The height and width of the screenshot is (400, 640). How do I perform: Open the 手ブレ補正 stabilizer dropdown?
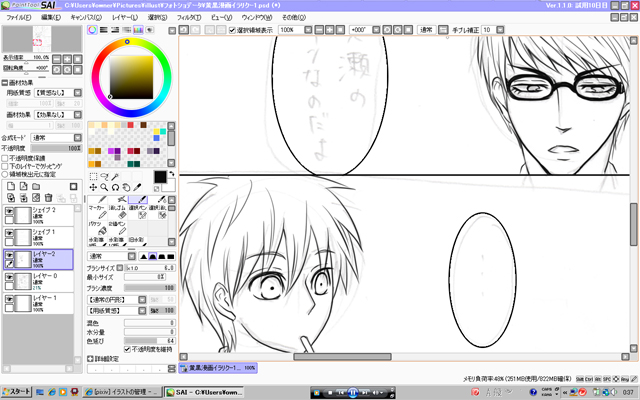(x=500, y=30)
